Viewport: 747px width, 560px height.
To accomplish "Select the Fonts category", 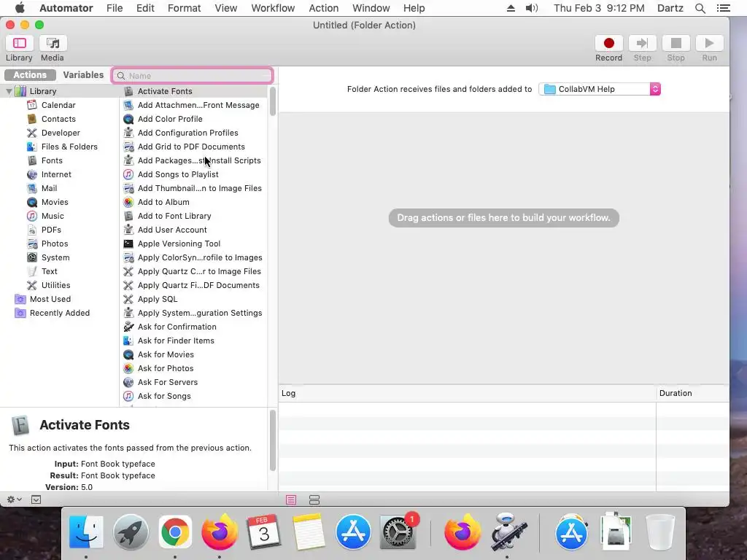I will pos(52,160).
